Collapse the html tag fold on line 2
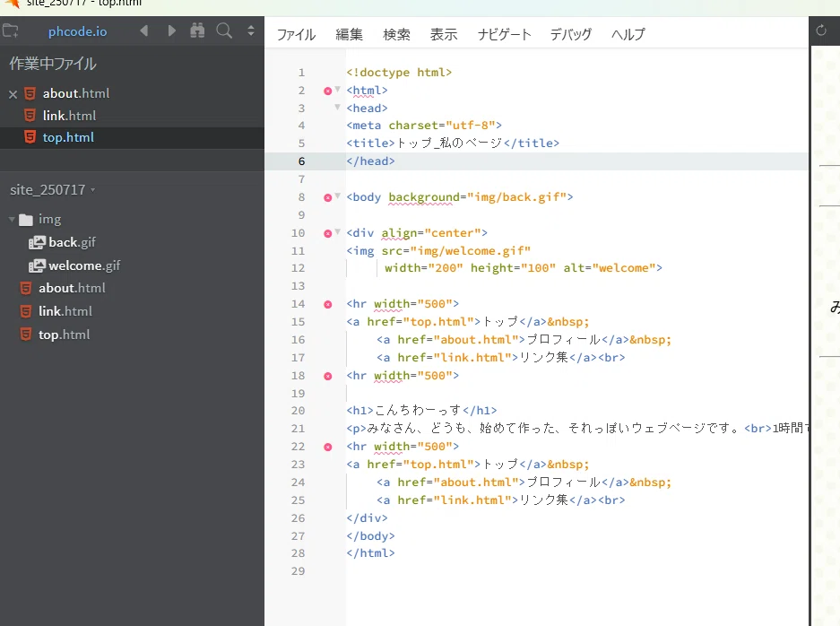 [x=337, y=89]
